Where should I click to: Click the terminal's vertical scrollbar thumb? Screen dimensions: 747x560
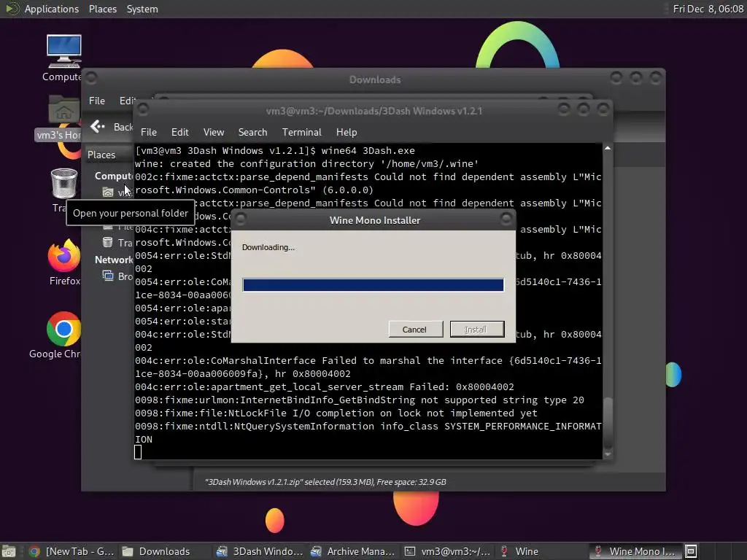(608, 422)
